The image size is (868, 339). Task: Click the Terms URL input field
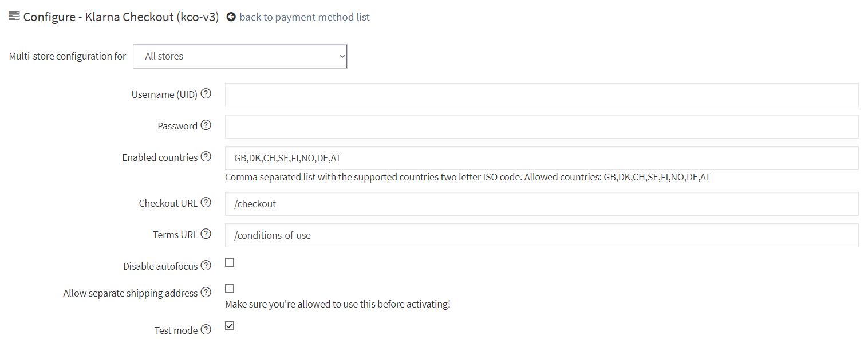pyautogui.click(x=542, y=235)
